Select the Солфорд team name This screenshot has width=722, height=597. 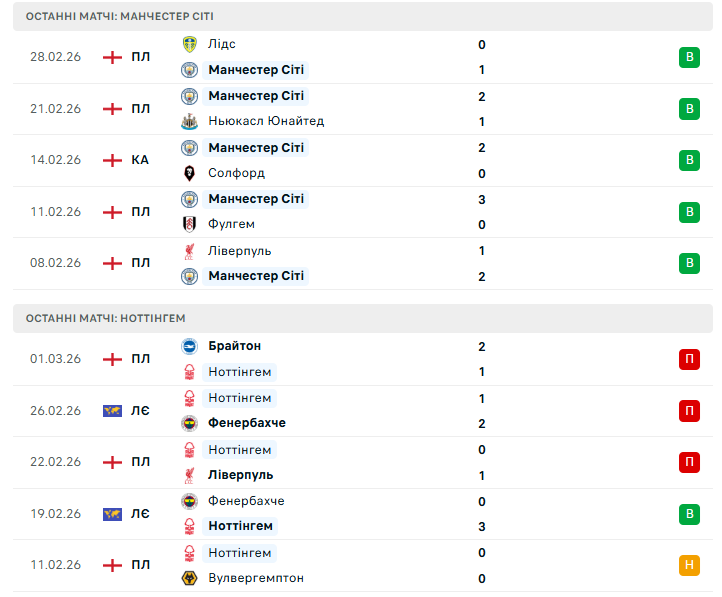click(x=237, y=173)
